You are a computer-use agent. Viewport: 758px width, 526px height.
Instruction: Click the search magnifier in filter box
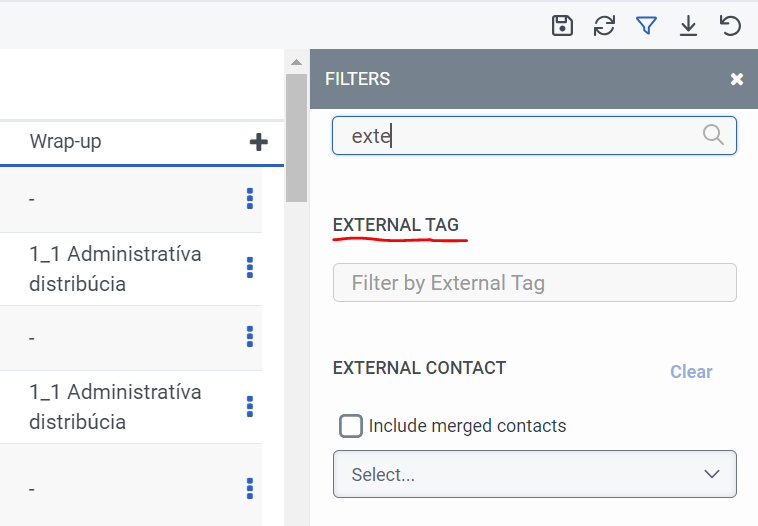(713, 135)
